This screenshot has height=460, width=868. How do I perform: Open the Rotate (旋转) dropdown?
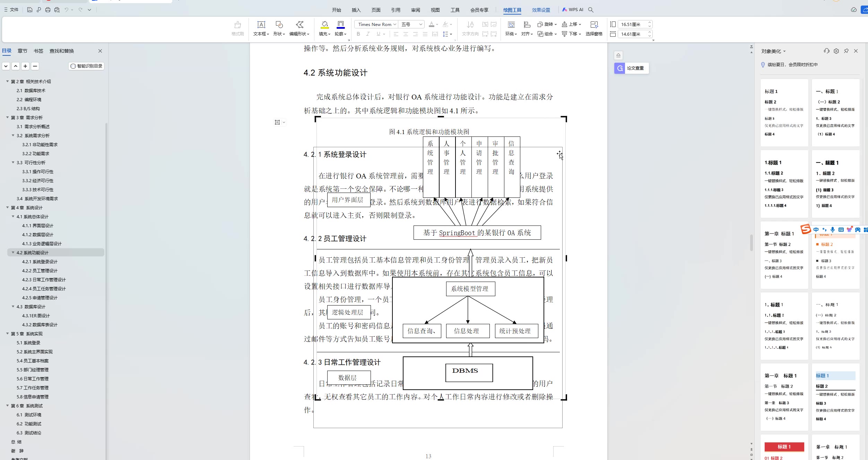pos(556,24)
